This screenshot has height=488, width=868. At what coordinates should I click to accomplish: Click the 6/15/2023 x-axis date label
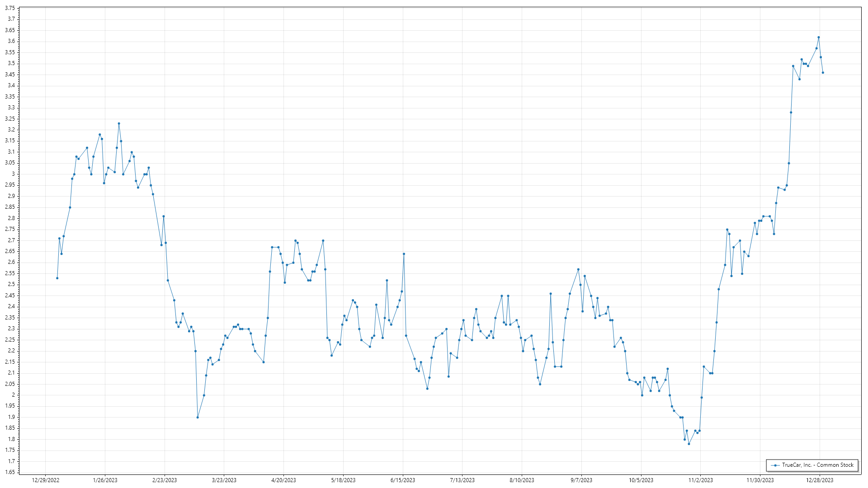click(x=402, y=480)
